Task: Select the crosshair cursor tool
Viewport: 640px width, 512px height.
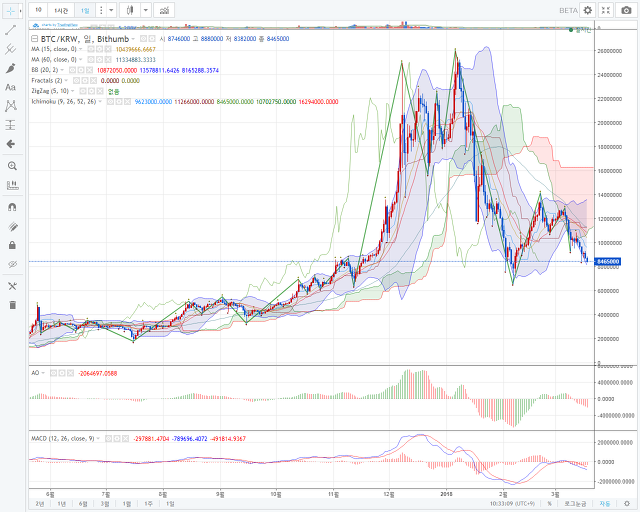Action: pyautogui.click(x=10, y=11)
